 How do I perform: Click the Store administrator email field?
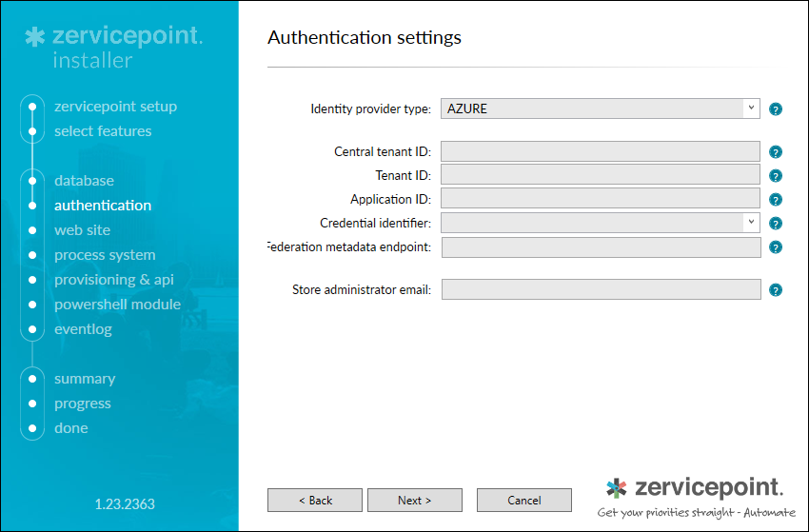tap(602, 289)
